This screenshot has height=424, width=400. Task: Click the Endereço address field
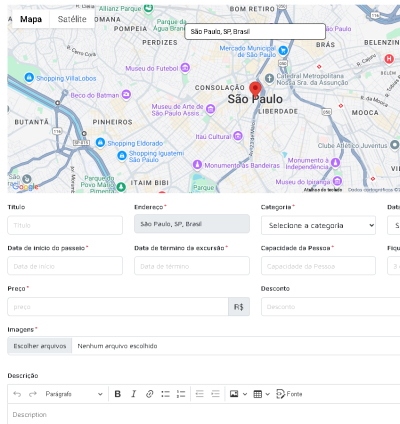[x=192, y=224]
